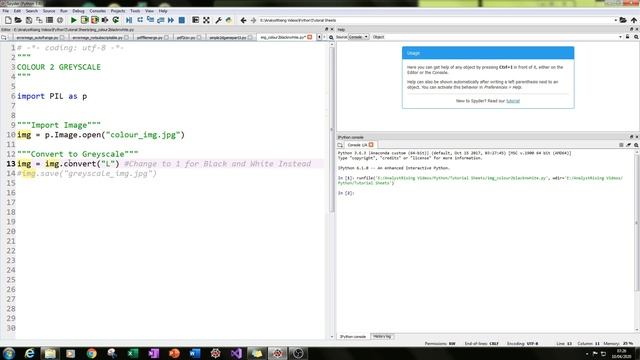Open the IPython console options menu
This screenshot has height=360, width=640.
point(636,145)
